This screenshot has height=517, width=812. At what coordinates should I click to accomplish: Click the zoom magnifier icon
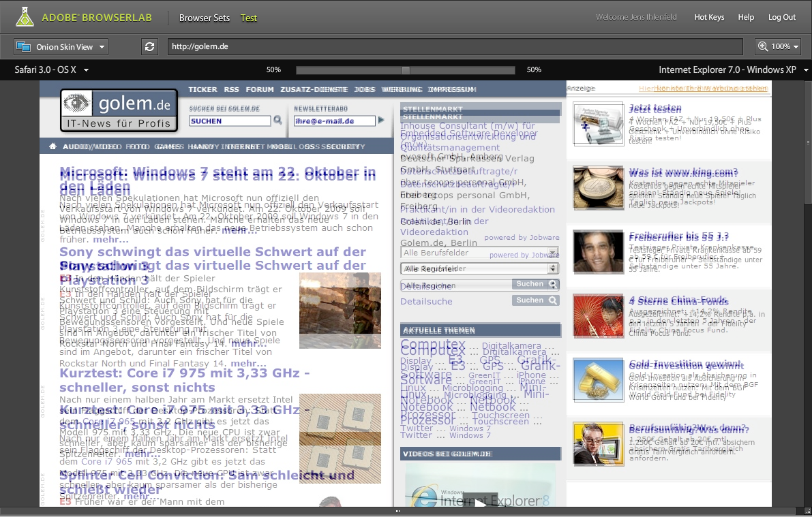tap(763, 46)
